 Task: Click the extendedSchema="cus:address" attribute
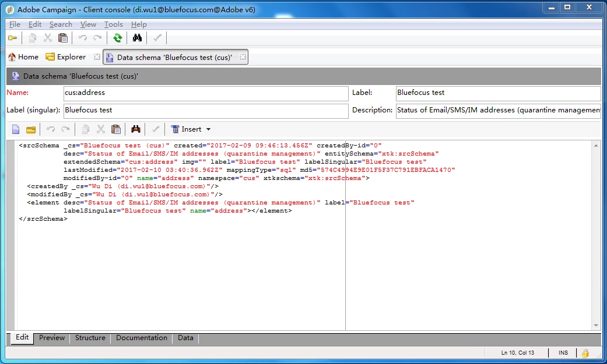pyautogui.click(x=121, y=162)
